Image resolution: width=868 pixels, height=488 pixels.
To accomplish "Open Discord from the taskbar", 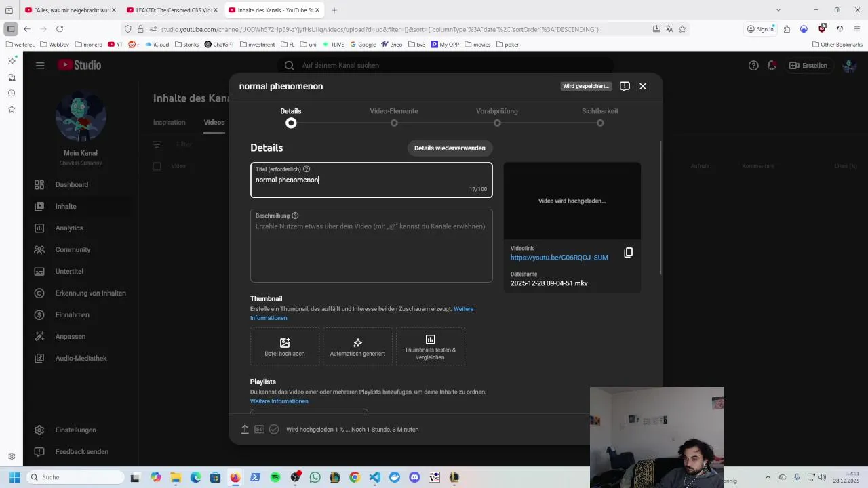I will 414,477.
